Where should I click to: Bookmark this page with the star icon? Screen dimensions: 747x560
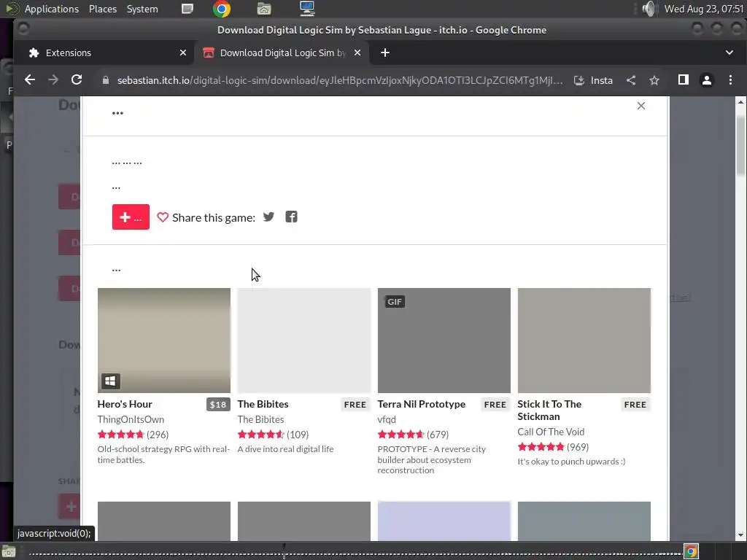coord(654,80)
